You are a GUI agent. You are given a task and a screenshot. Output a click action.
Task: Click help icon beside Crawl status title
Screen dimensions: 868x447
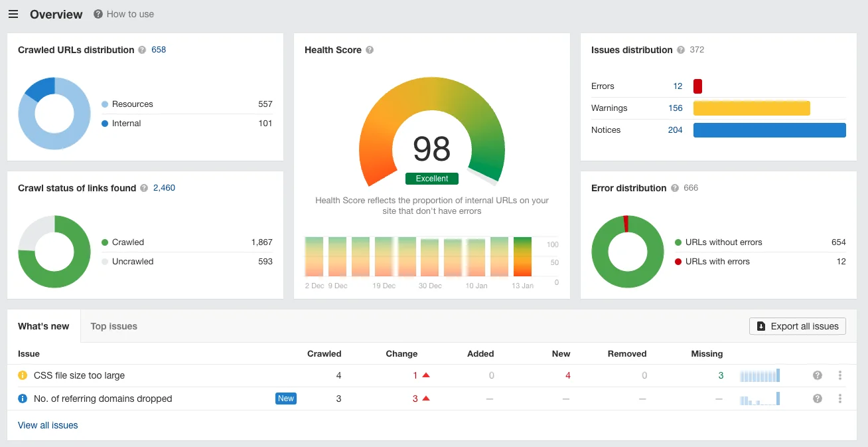143,188
